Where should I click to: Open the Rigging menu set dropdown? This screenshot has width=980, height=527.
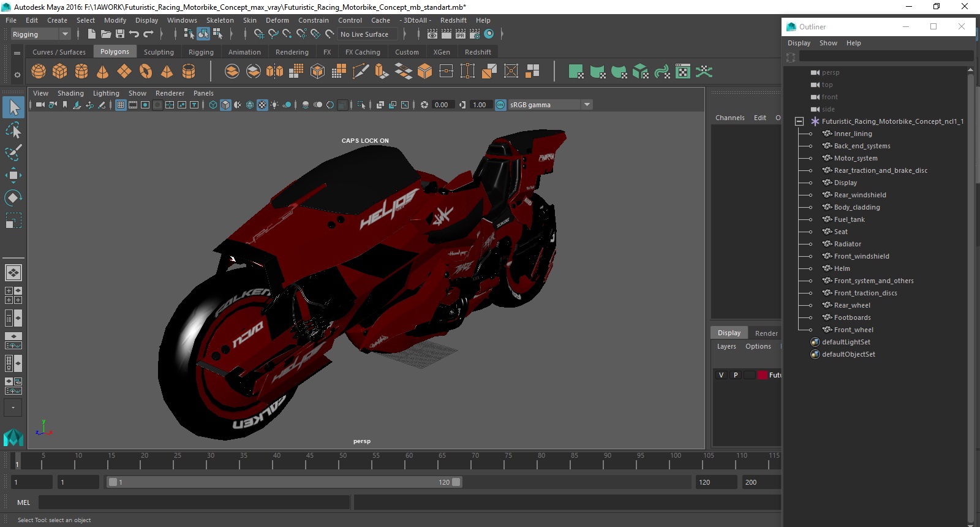[40, 34]
